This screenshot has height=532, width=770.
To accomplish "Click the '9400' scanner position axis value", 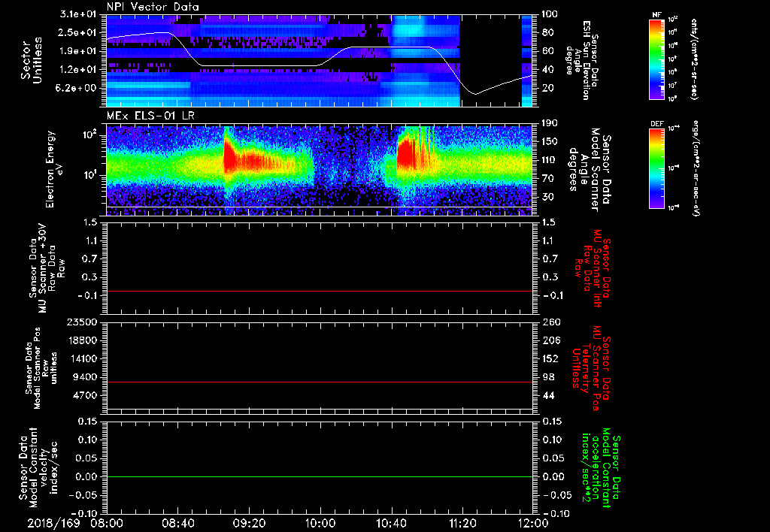I will [x=86, y=377].
